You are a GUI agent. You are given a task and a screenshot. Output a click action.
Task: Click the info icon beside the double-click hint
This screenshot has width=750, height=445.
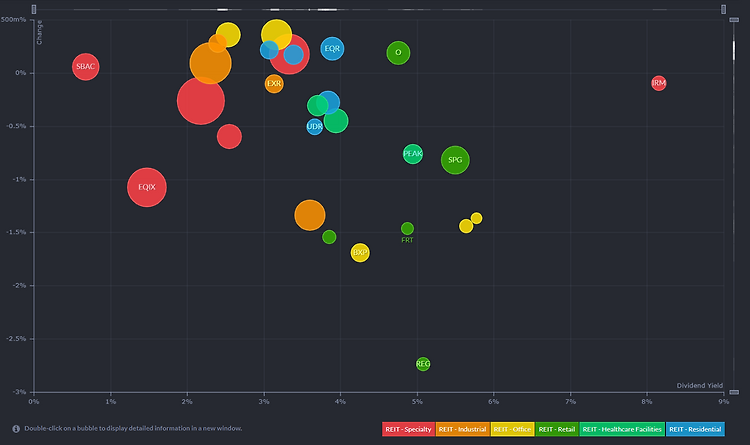pyautogui.click(x=16, y=429)
